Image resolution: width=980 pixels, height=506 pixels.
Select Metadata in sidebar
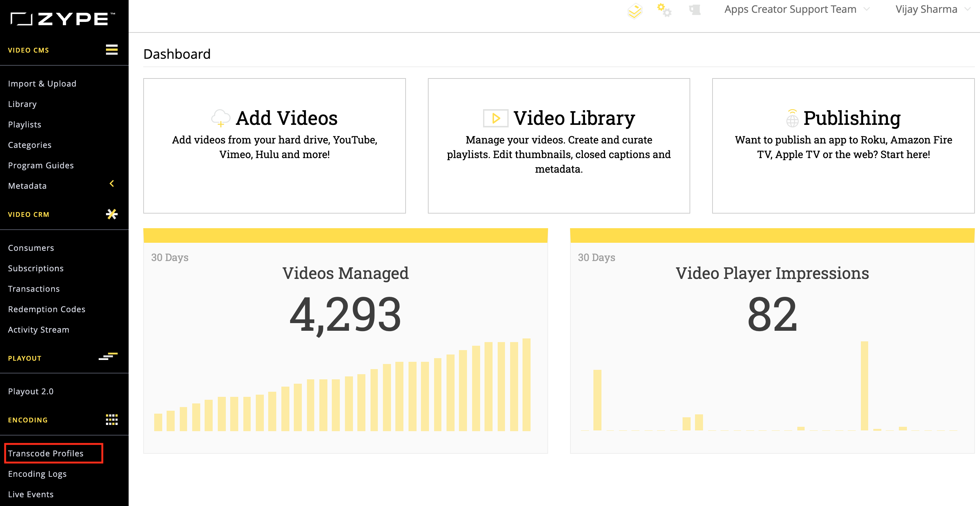coord(27,186)
